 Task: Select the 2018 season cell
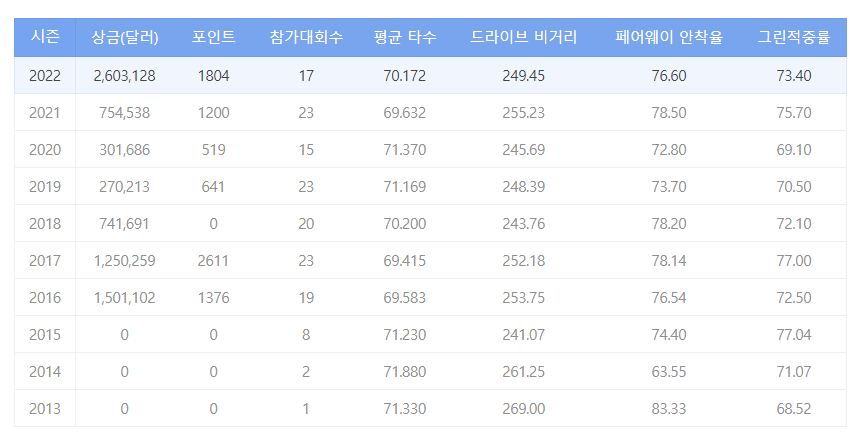[x=45, y=223]
